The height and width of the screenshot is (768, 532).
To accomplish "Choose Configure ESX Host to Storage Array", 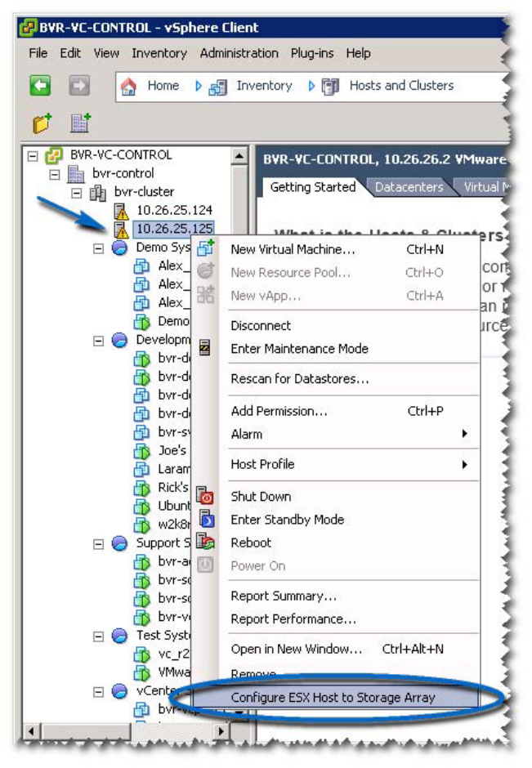I will (333, 698).
